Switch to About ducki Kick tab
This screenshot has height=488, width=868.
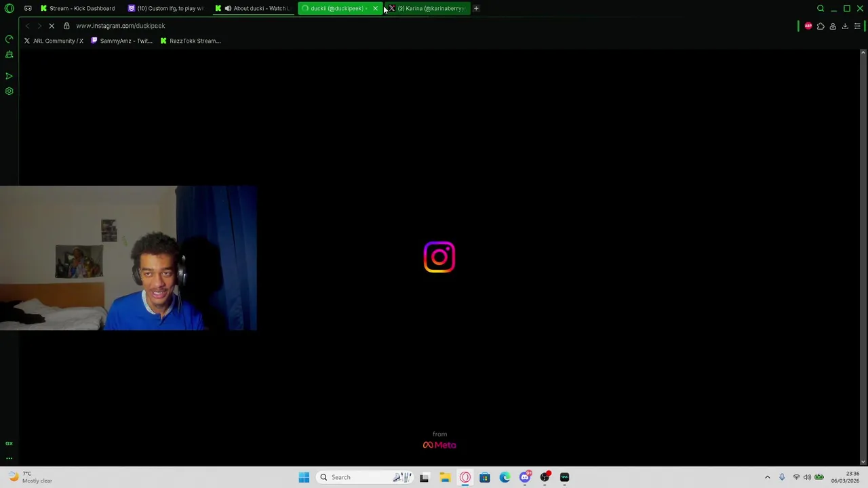tap(252, 8)
